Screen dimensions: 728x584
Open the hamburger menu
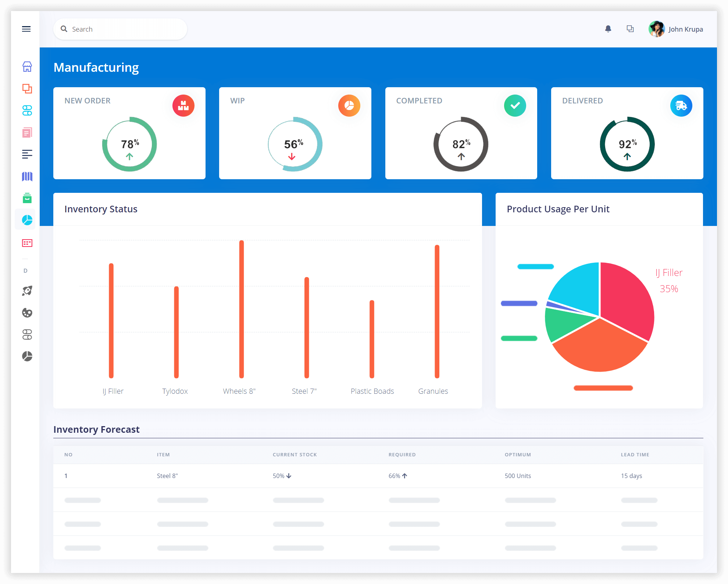[x=26, y=29]
